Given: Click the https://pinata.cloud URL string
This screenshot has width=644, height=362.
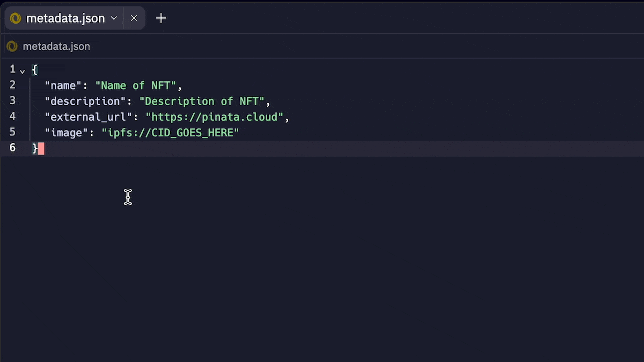Looking at the screenshot, I should point(215,117).
